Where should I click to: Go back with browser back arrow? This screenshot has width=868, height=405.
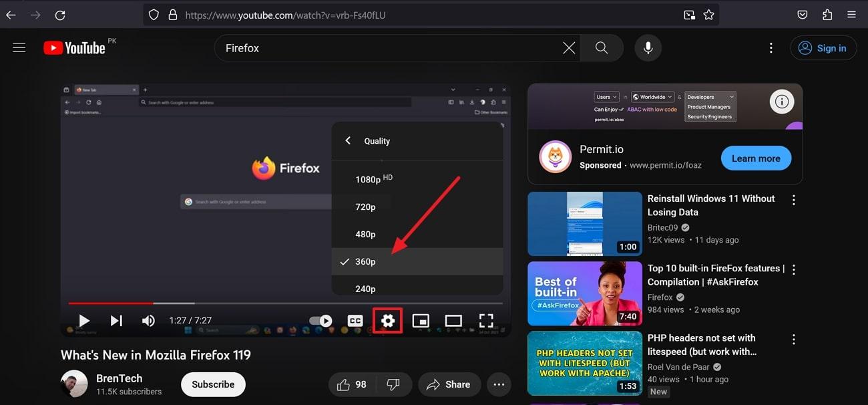click(11, 15)
